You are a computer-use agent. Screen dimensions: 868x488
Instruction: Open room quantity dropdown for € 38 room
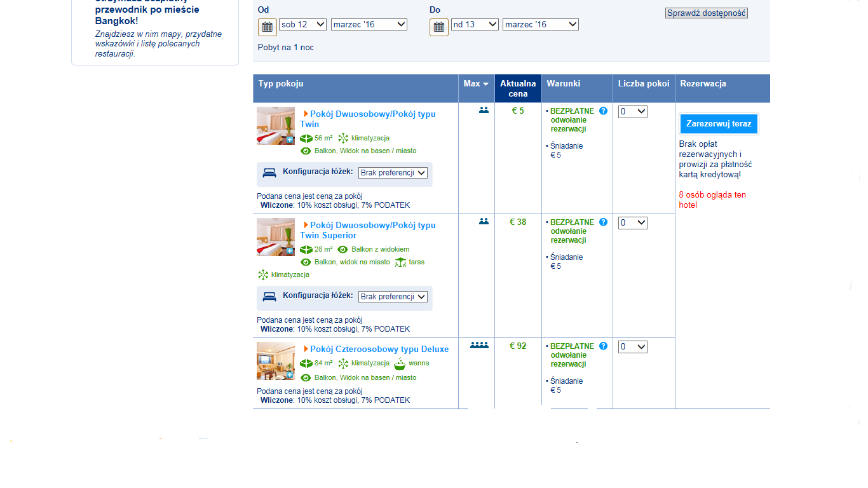click(633, 222)
